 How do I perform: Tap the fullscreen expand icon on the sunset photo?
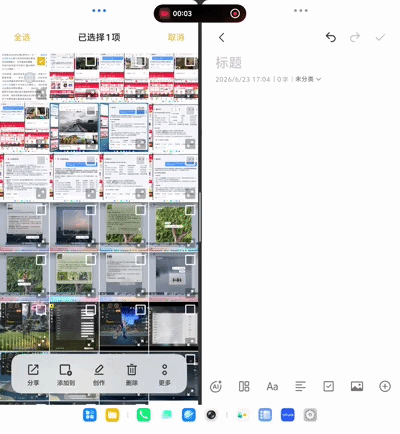pyautogui.click(x=91, y=244)
